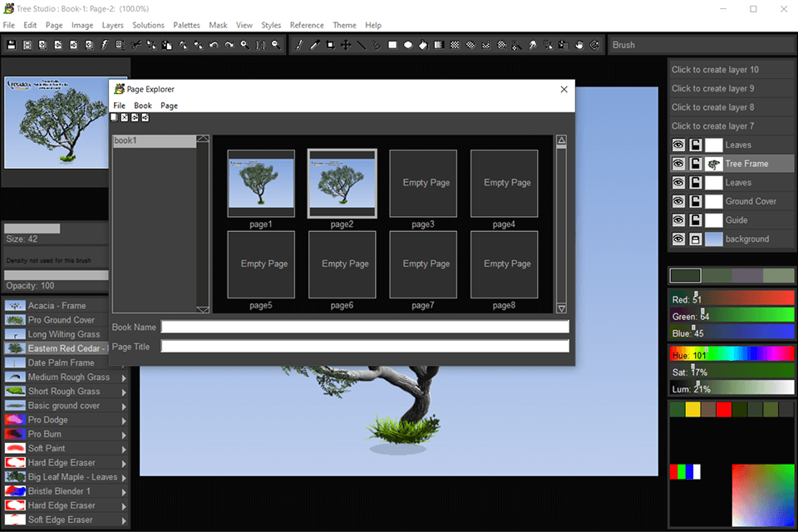The image size is (798, 532).
Task: Click the Zoom Out magnifier icon
Action: tap(276, 45)
